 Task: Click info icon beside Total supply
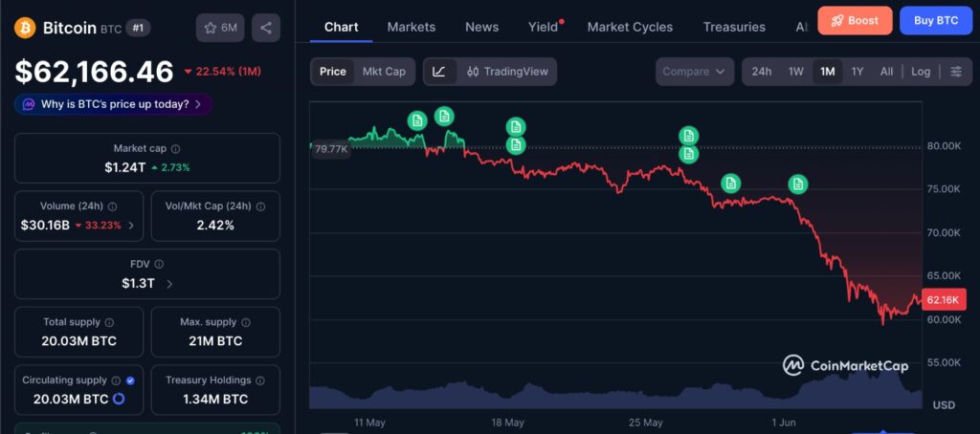pos(109,322)
